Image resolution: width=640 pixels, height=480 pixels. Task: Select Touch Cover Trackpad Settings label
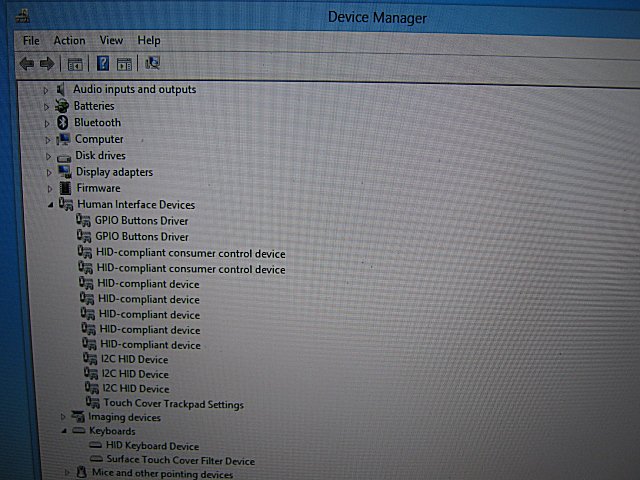173,404
